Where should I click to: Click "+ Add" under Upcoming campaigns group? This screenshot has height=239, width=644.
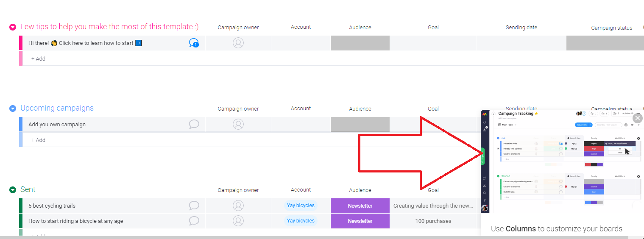[38, 140]
